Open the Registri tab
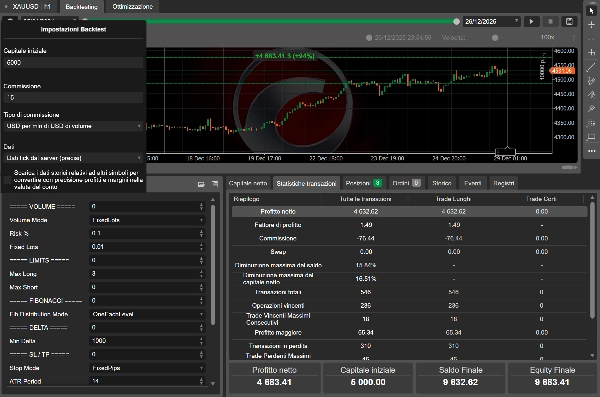Viewport: 600px width, 397px height. coord(504,183)
